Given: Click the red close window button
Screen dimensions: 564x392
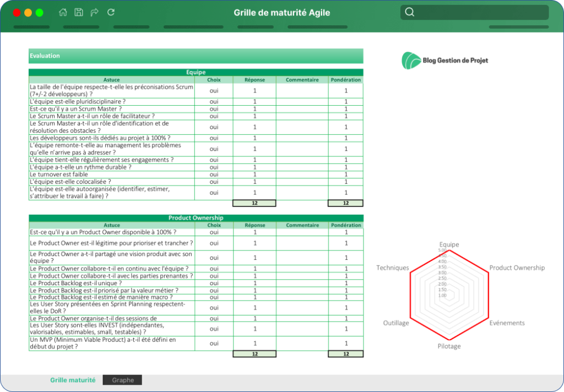Looking at the screenshot, I should tap(17, 13).
